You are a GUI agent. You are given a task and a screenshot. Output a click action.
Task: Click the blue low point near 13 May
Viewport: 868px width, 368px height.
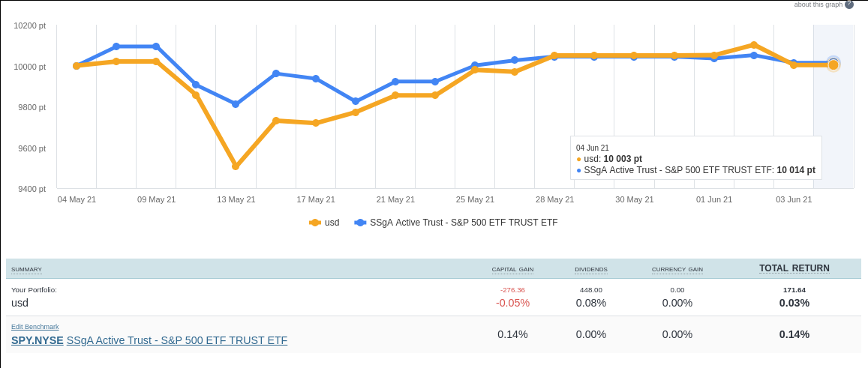pos(236,104)
